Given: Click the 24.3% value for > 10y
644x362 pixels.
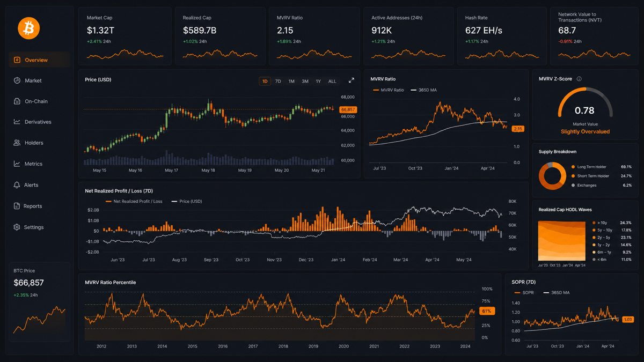Looking at the screenshot, I should pos(626,223).
